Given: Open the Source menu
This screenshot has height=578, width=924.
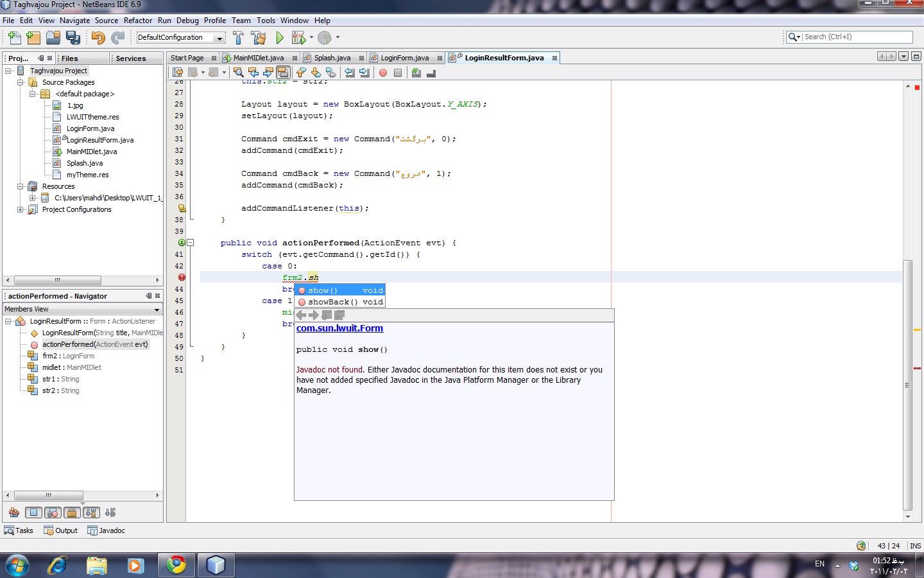Looking at the screenshot, I should pos(107,21).
